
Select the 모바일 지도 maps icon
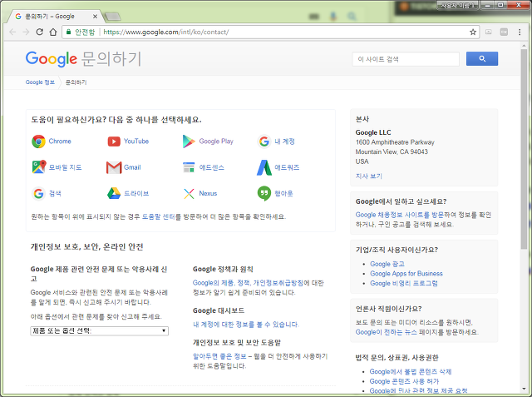(39, 167)
